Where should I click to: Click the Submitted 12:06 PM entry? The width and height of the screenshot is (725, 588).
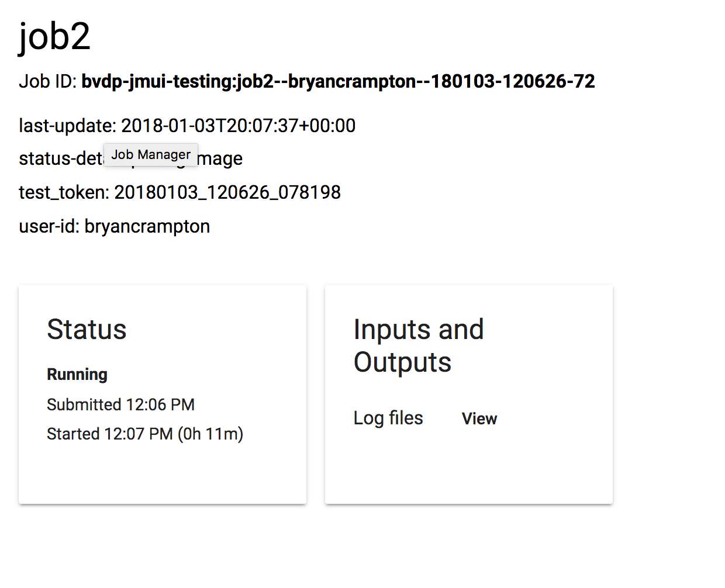click(120, 404)
